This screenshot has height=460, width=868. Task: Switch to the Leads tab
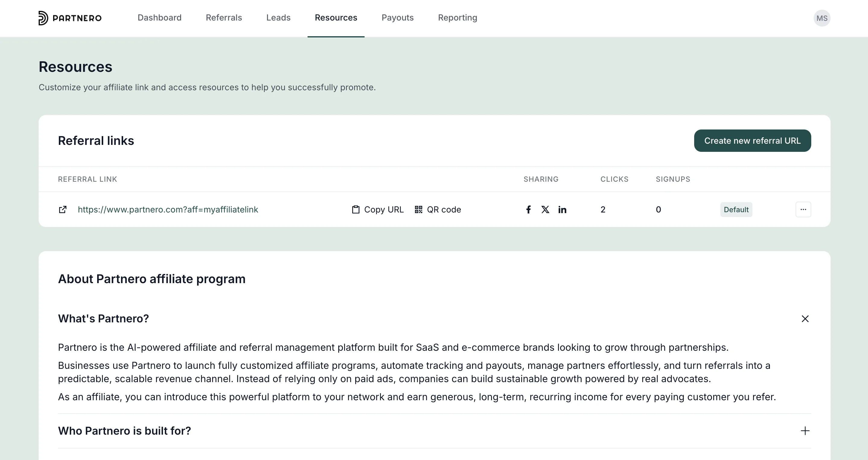278,18
